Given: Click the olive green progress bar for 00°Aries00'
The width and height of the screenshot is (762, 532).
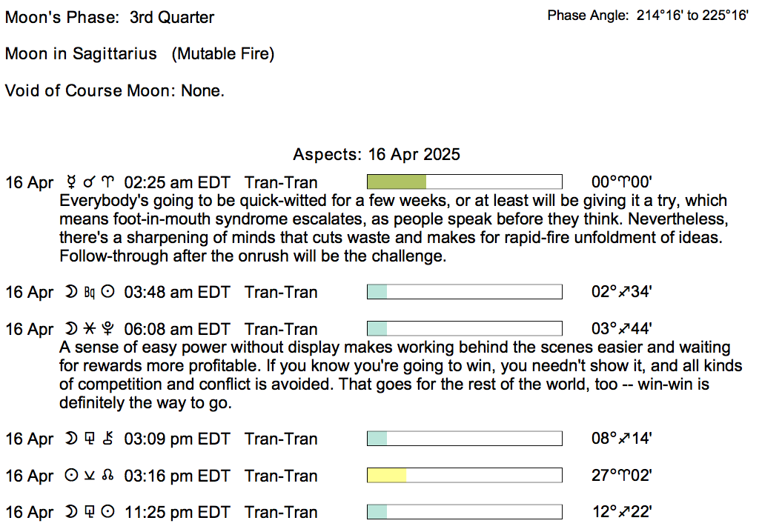Looking at the screenshot, I should coord(397,182).
